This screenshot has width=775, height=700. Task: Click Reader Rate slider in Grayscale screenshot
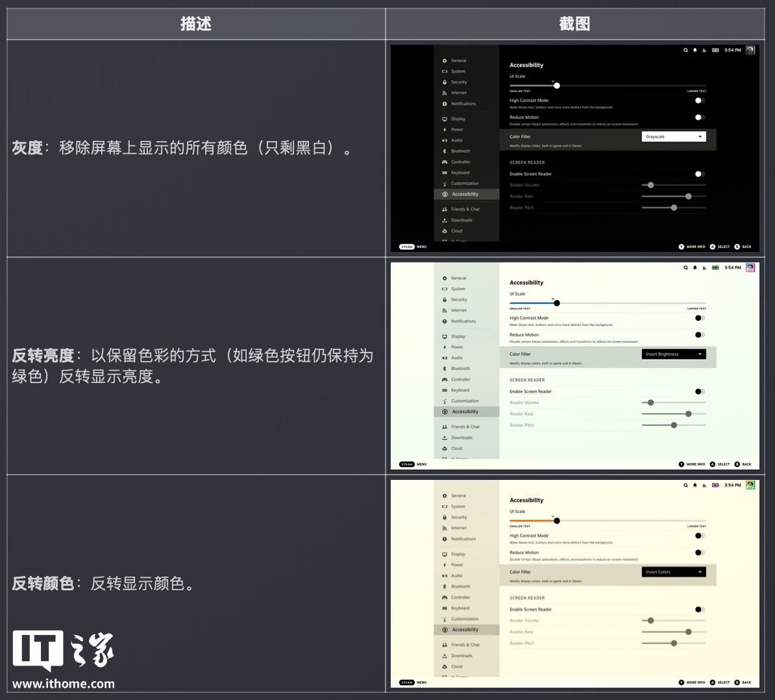click(674, 196)
